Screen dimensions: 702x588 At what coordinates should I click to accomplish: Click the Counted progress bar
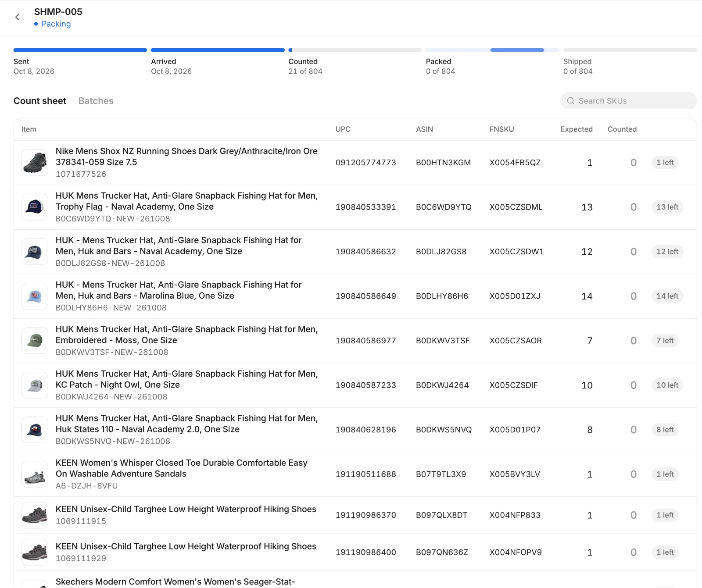point(355,50)
